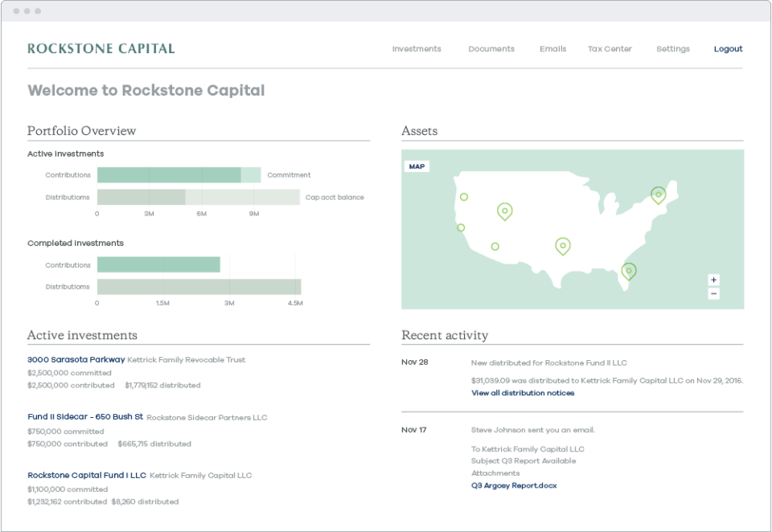Click the Active Investments Distributions bar

click(141, 197)
